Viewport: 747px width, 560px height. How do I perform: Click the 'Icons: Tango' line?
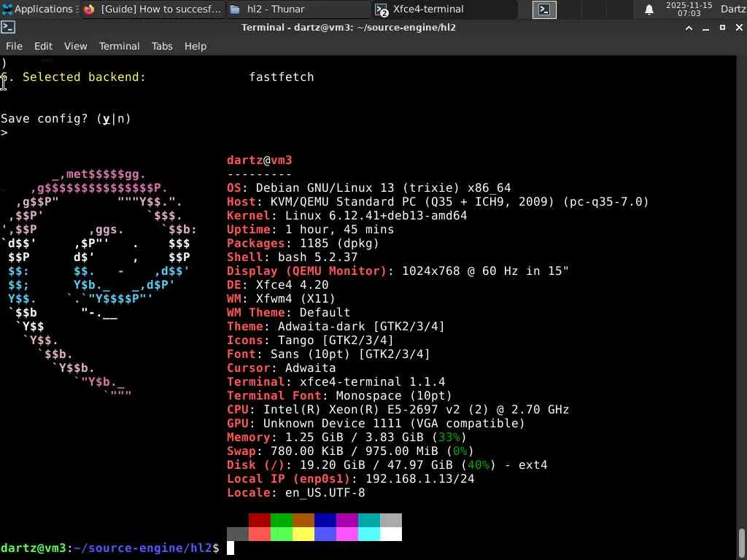click(310, 340)
